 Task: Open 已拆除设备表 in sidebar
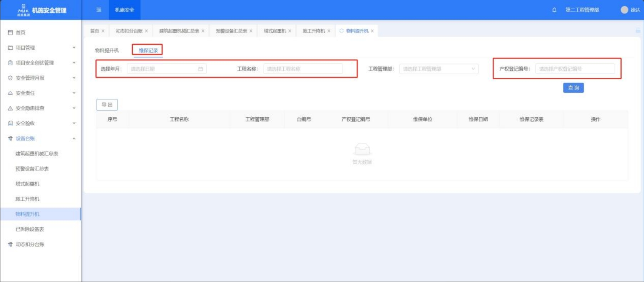pos(30,229)
